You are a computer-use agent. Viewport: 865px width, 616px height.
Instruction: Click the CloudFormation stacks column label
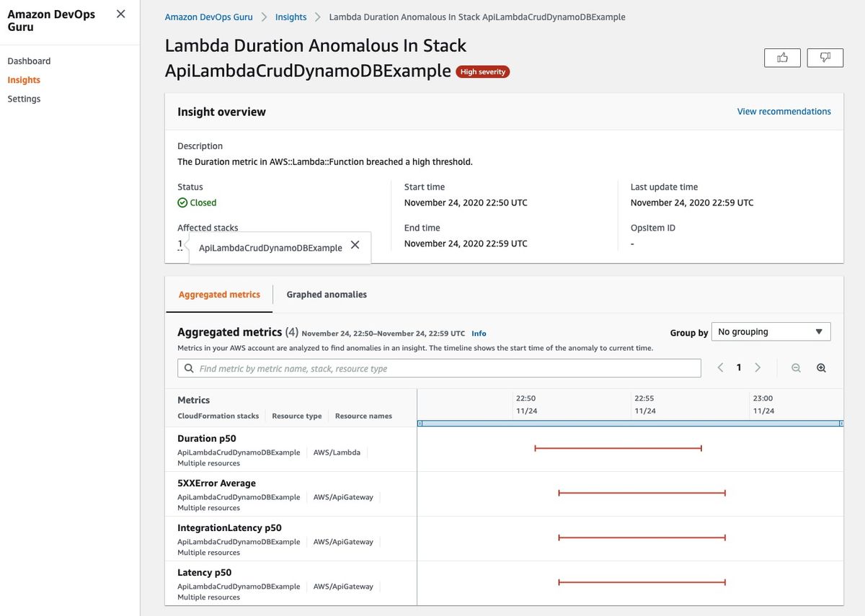point(218,416)
